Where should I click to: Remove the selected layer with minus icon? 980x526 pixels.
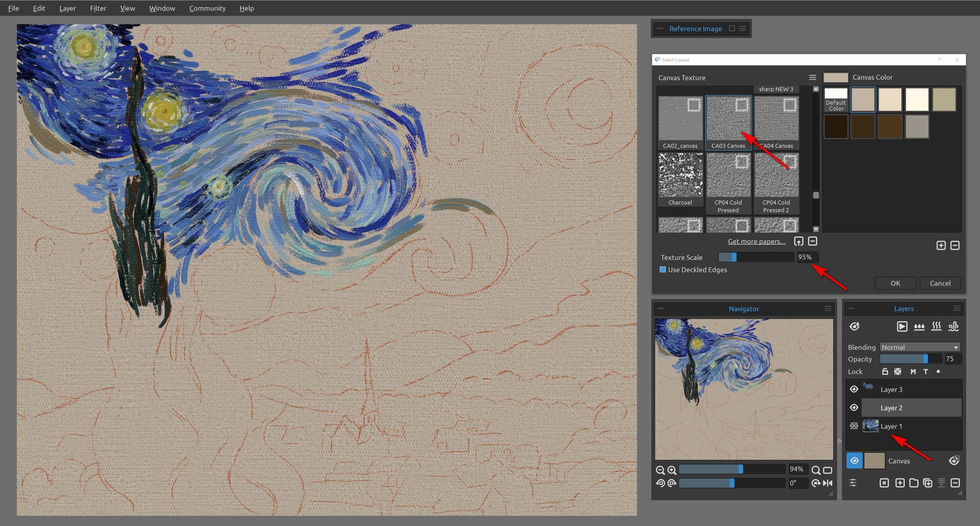click(955, 483)
